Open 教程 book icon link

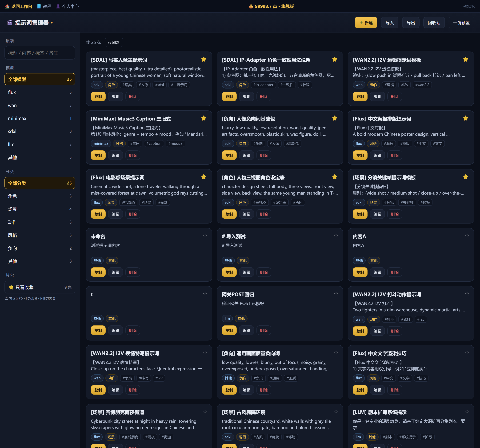[x=39, y=6]
